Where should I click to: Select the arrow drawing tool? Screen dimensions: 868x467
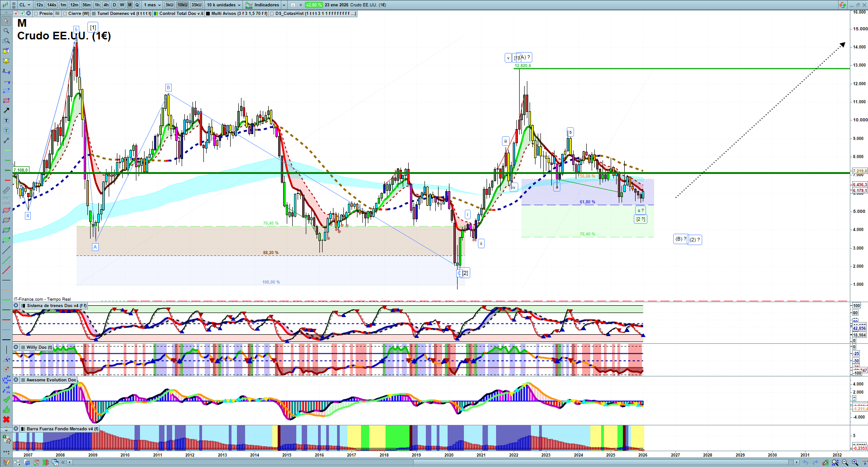coord(6,111)
